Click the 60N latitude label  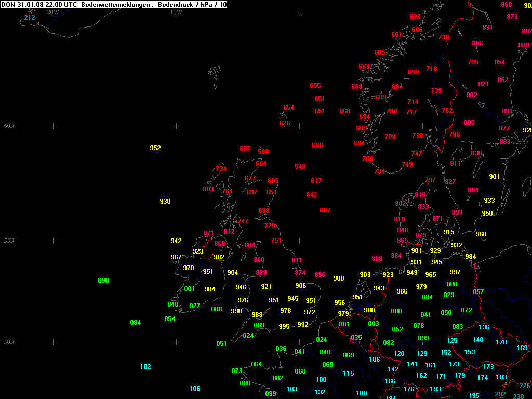9,126
